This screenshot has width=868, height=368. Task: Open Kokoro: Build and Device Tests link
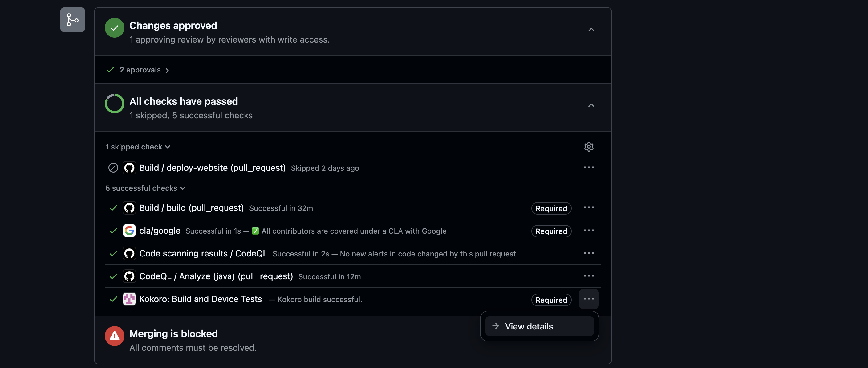pos(201,299)
